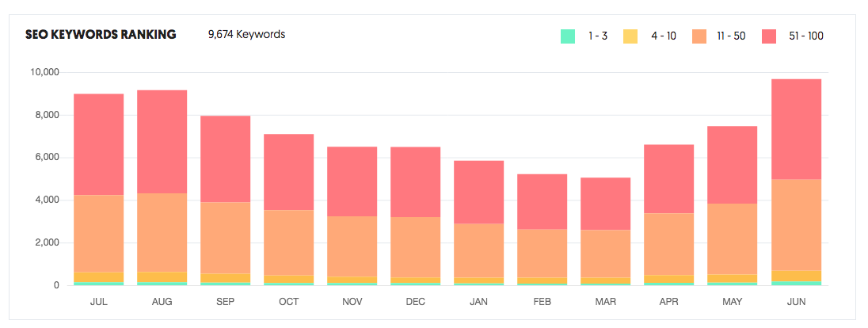
Task: Select the AUG bar's yellow 4-10 segment
Action: (x=162, y=277)
